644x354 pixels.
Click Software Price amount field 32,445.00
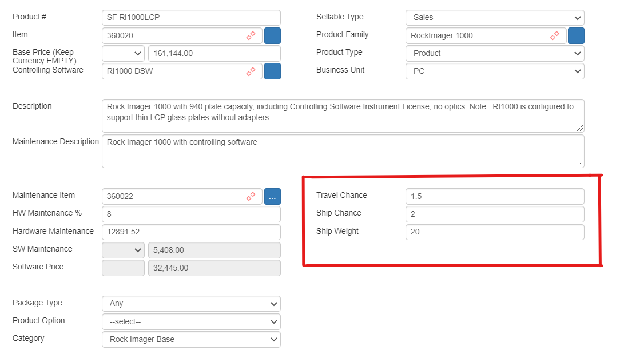pos(214,268)
